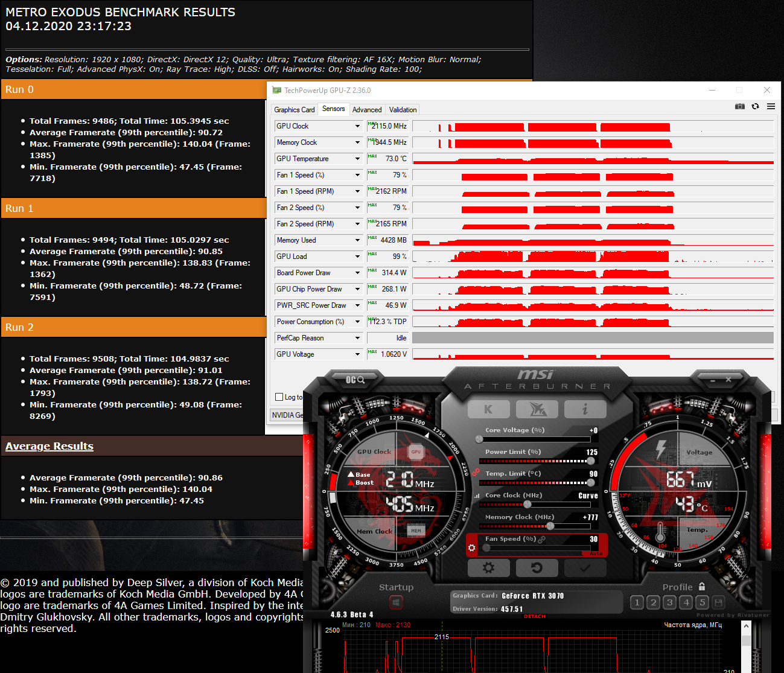This screenshot has height=673, width=784.
Task: Toggle Apply at Windows startup button
Action: click(x=396, y=602)
